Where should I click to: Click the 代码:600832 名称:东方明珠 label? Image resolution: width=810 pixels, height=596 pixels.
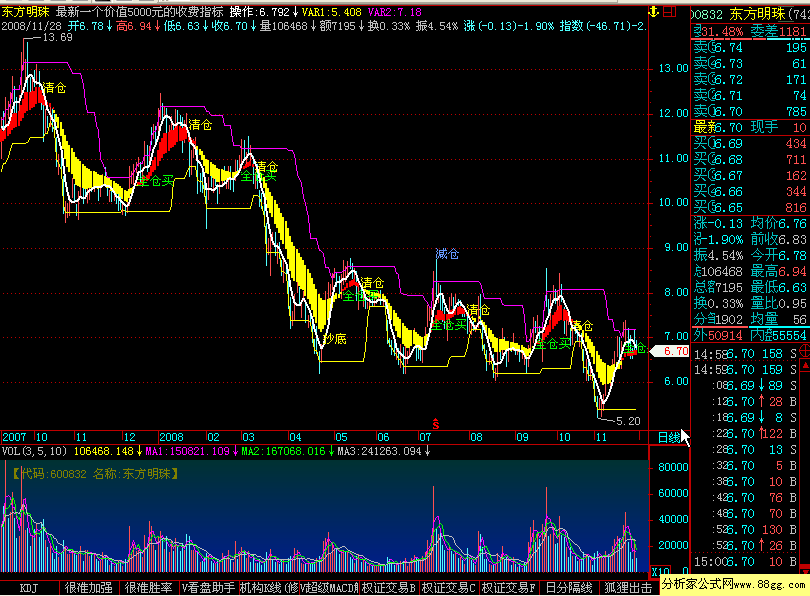tap(95, 474)
